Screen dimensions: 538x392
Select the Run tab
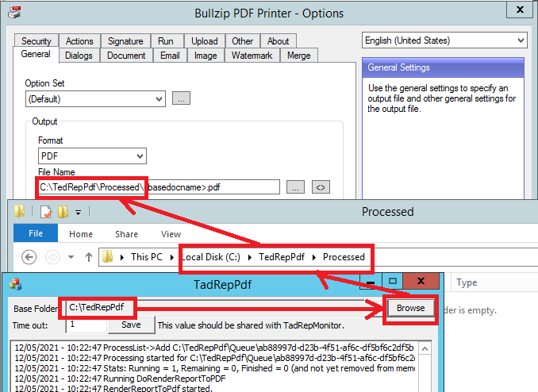[x=166, y=41]
